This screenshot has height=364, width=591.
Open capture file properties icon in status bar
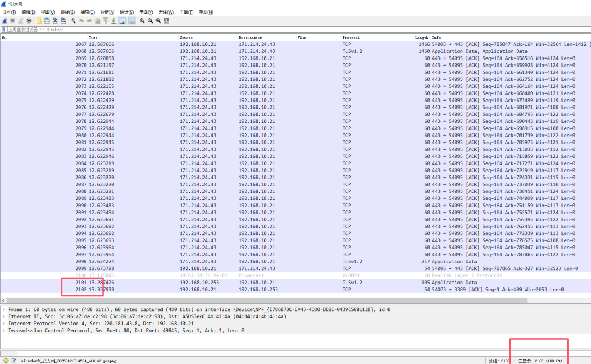(14, 360)
